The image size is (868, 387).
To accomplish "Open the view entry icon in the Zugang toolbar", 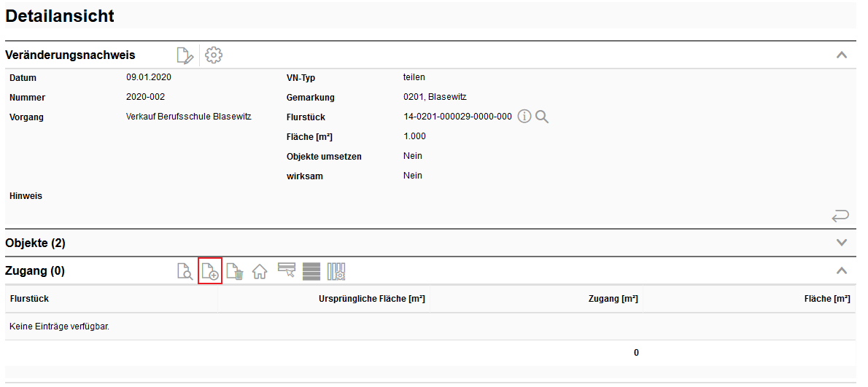I will click(185, 272).
